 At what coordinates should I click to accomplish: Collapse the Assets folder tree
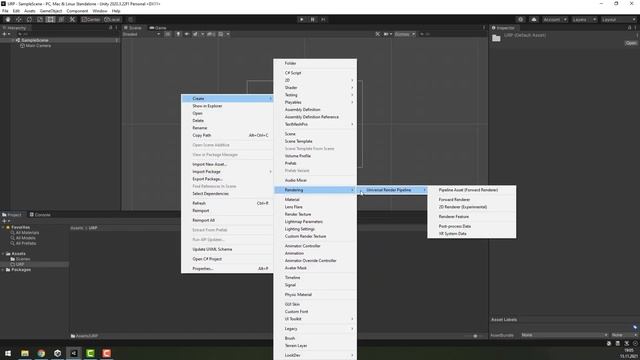(x=3, y=254)
